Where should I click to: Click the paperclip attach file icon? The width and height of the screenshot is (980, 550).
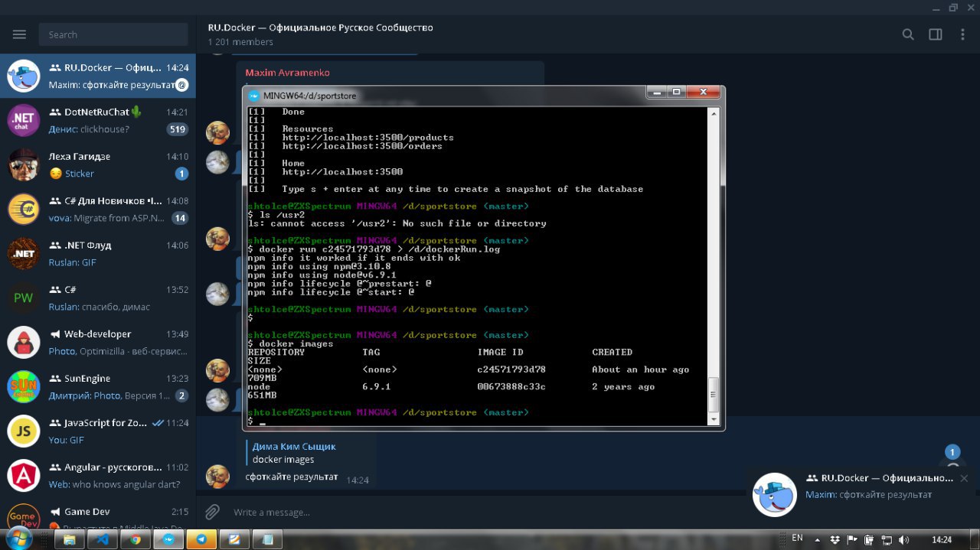[213, 512]
